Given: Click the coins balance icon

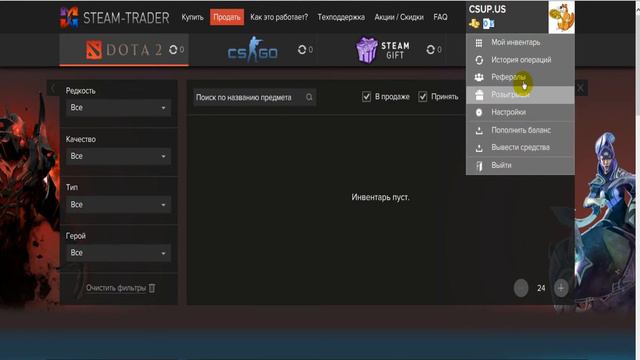Looking at the screenshot, I should click(x=474, y=24).
